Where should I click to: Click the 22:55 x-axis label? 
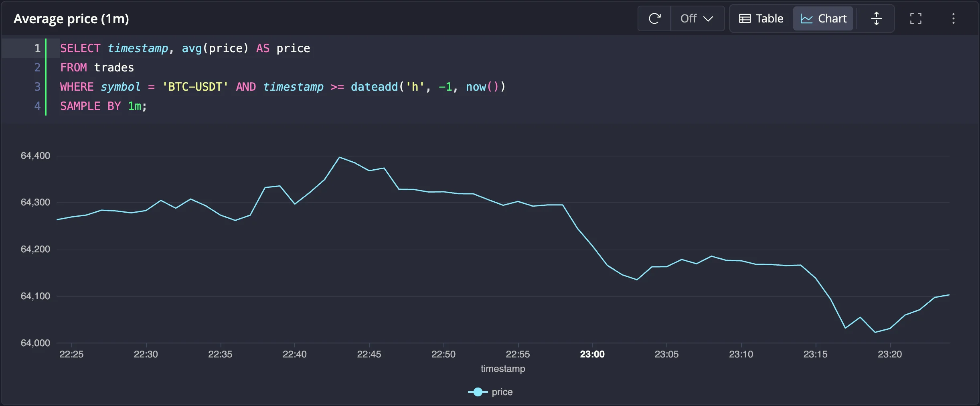coord(518,354)
